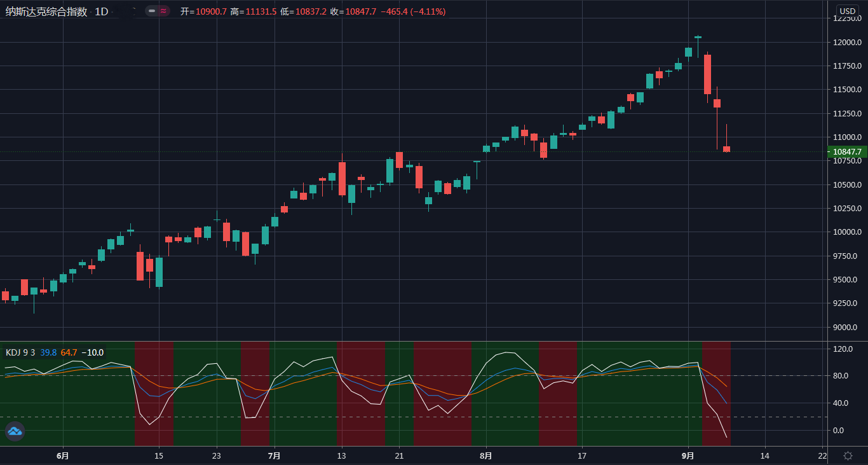Image resolution: width=868 pixels, height=465 pixels.
Task: Select the 1D interval label
Action: click(x=102, y=11)
